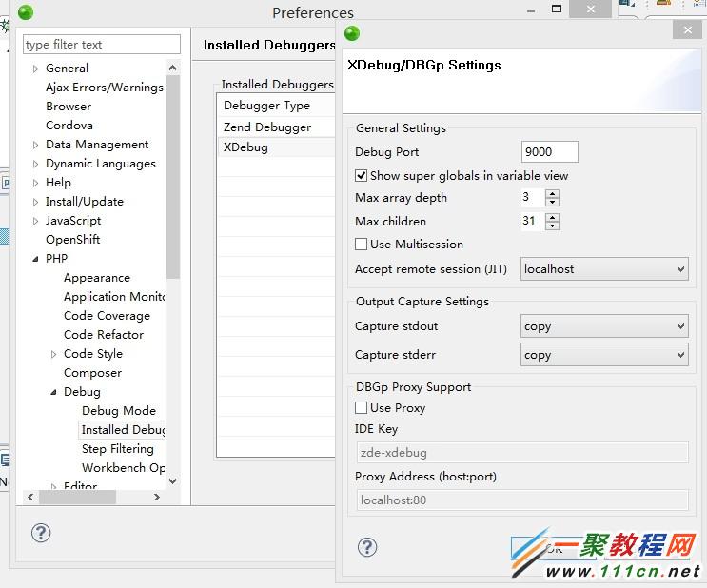
Task: Select Ajax Errors/Warnings preference page
Action: pyautogui.click(x=104, y=88)
